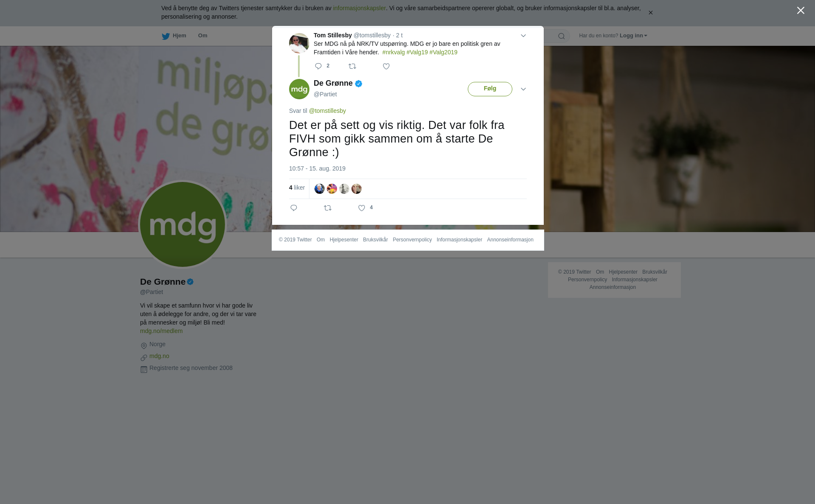Viewport: 815px width, 504px height.
Task: Open Personvernpolicy in the modal footer
Action: [412, 240]
